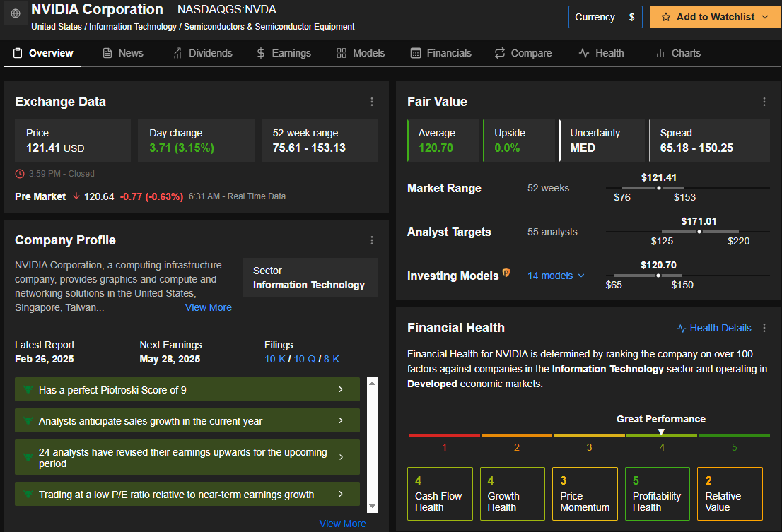Open Financial Health three-dot menu

pyautogui.click(x=764, y=328)
